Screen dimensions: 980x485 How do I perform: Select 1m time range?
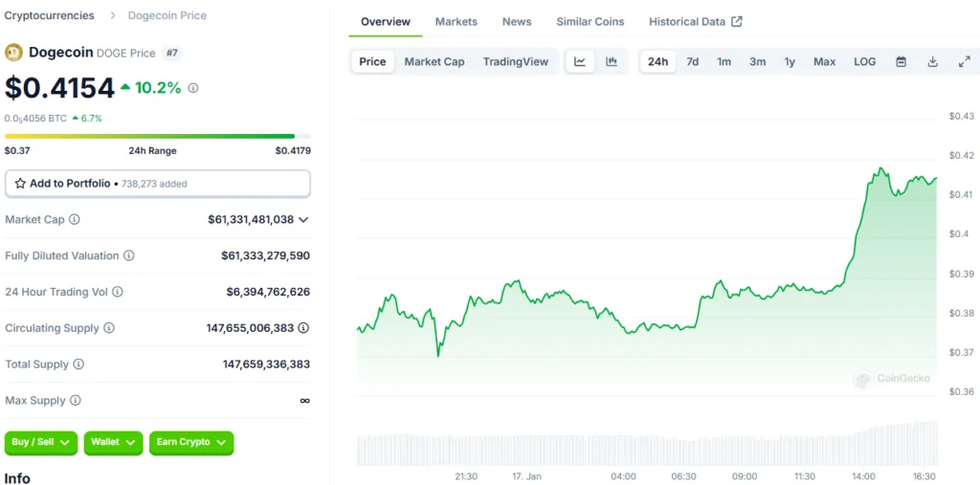point(724,61)
